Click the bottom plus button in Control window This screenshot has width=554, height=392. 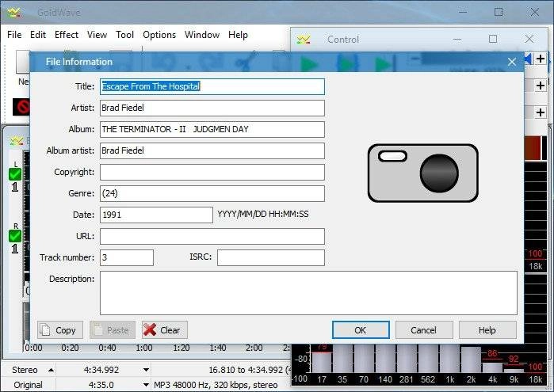[541, 112]
